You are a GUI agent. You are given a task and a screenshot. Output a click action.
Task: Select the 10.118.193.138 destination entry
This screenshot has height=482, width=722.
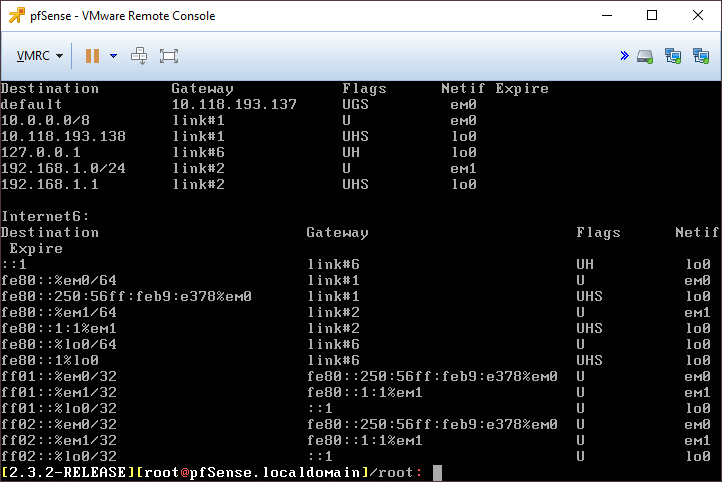63,137
